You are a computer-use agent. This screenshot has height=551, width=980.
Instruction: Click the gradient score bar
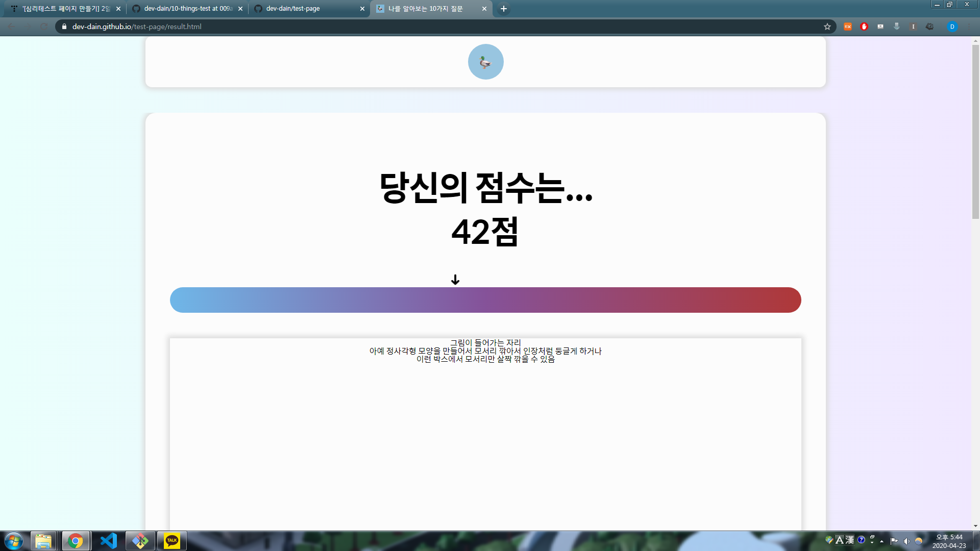[x=485, y=300]
